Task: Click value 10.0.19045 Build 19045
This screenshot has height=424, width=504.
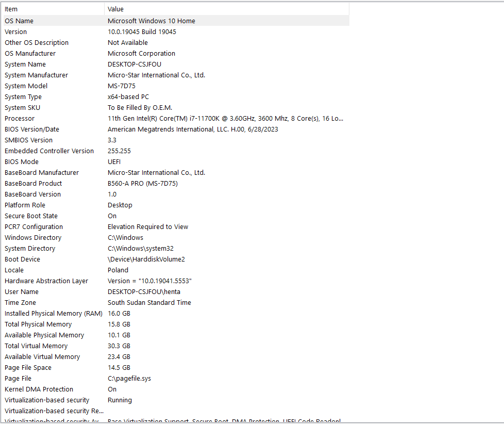Action: 142,32
